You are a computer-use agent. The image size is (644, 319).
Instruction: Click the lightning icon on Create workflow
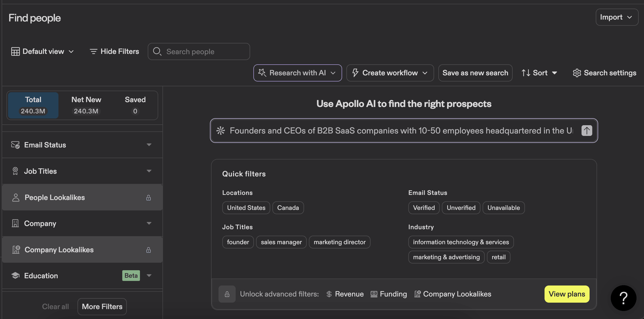[355, 73]
